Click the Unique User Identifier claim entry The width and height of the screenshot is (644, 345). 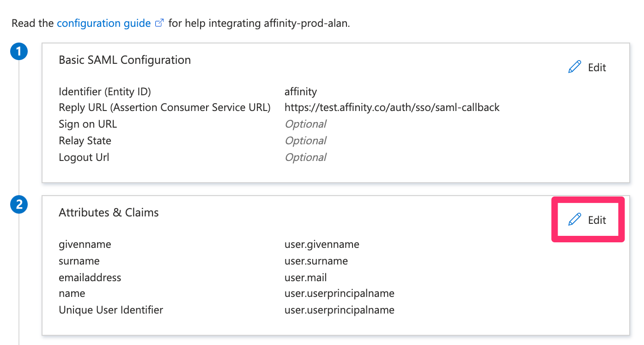point(111,309)
